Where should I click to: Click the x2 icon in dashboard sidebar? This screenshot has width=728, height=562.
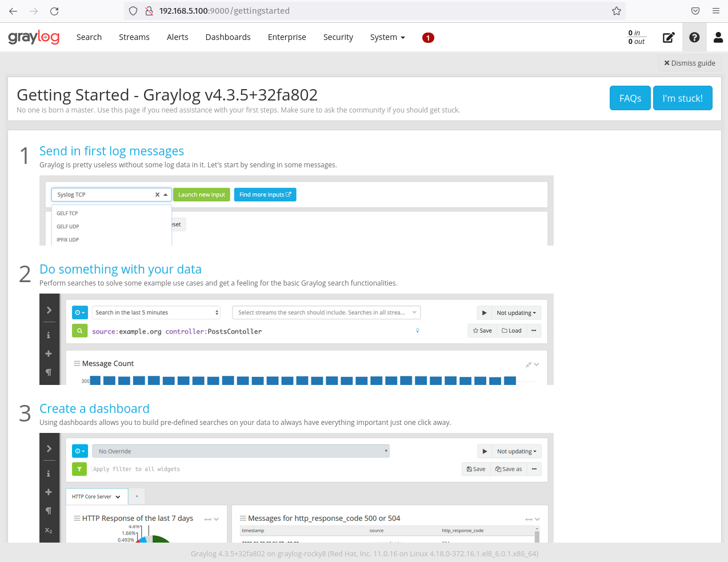point(49,531)
